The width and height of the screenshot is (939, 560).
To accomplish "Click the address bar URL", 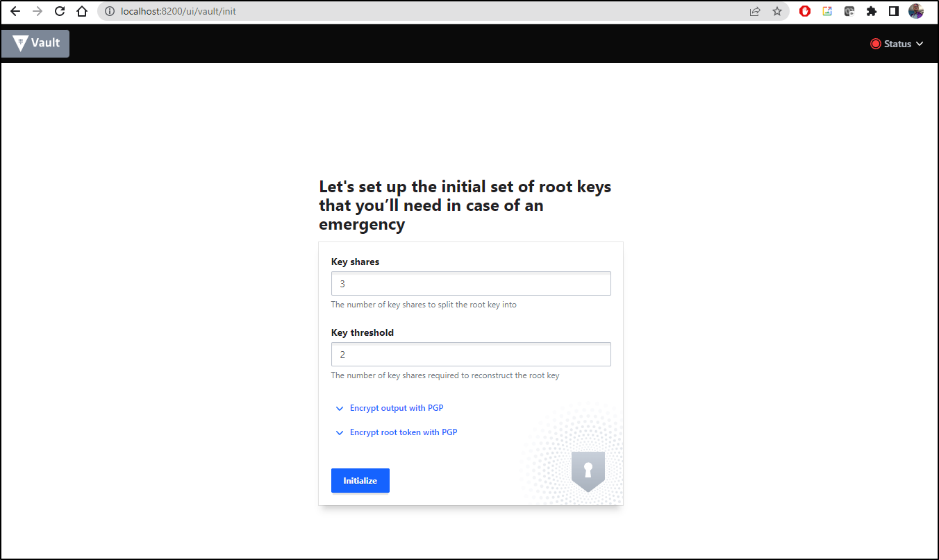I will pyautogui.click(x=178, y=11).
